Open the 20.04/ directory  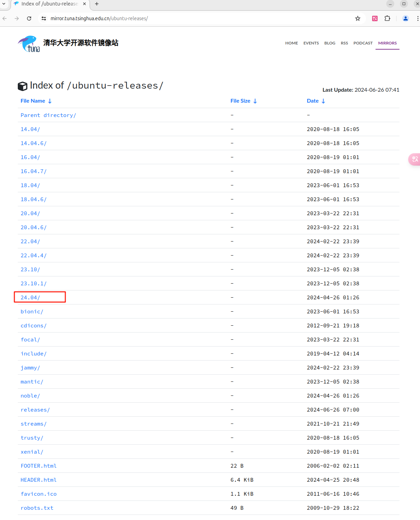click(x=30, y=213)
